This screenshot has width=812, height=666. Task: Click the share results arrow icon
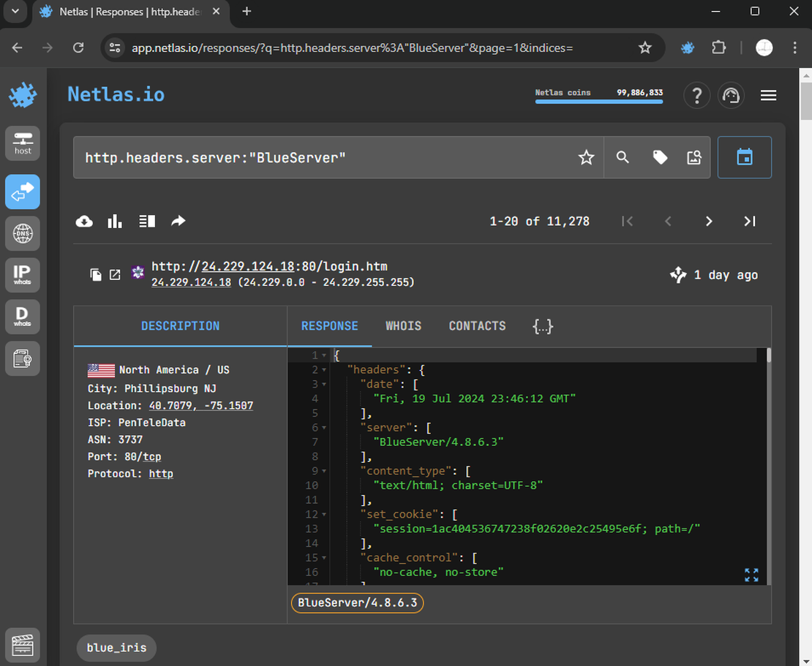coord(178,222)
